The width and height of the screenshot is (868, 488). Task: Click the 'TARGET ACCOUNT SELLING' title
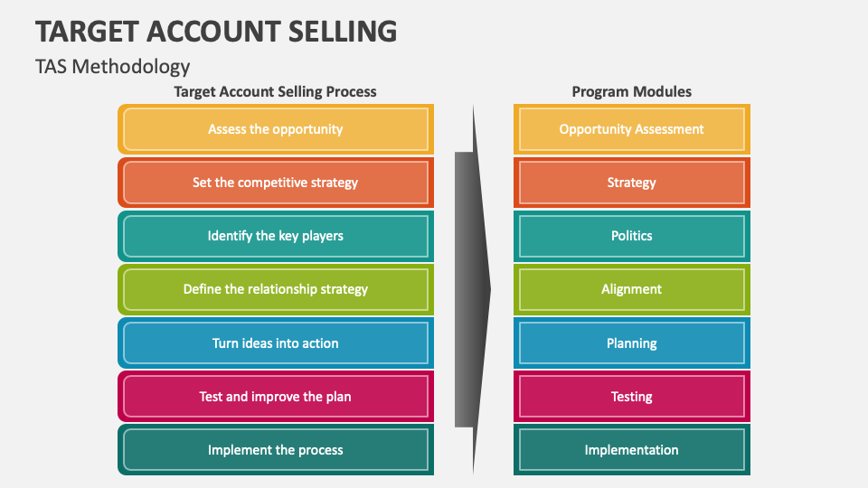pyautogui.click(x=216, y=31)
